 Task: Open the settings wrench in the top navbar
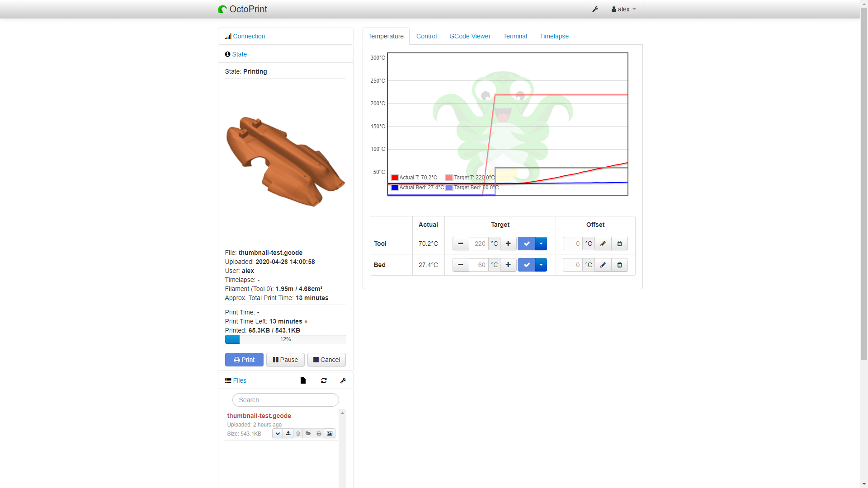tap(595, 9)
